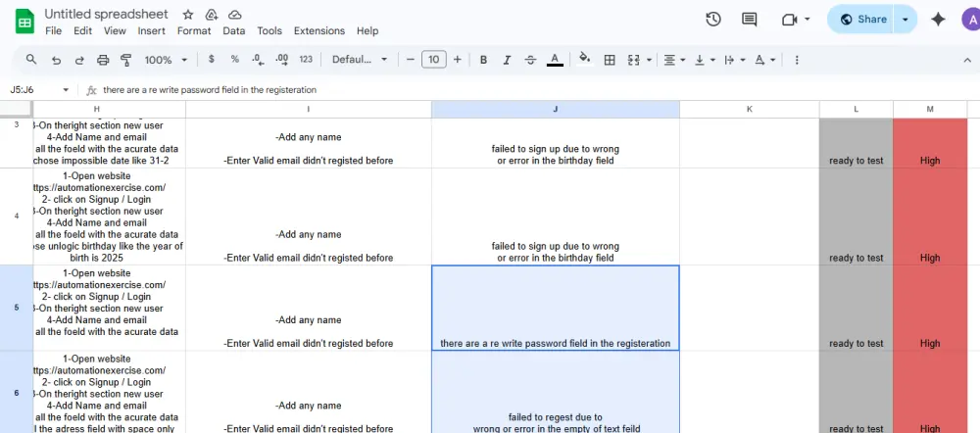Open the fill color picker
This screenshot has height=433, width=980.
585,60
